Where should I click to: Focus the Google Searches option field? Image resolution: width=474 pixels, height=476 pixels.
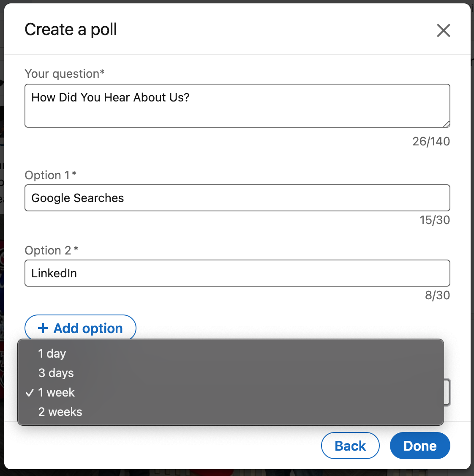click(237, 198)
